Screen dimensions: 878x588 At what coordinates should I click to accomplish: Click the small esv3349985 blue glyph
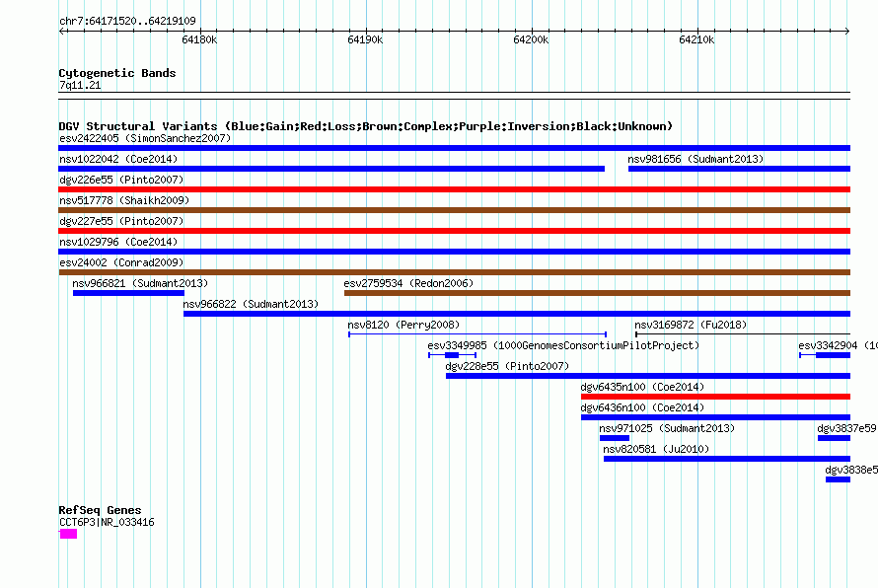point(452,355)
